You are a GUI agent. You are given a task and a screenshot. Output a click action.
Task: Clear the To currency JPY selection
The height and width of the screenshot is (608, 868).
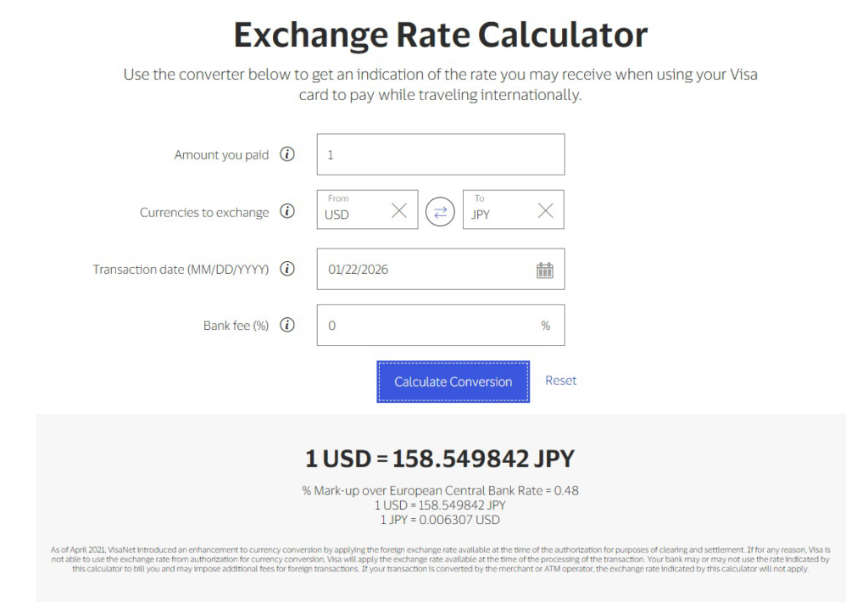545,211
